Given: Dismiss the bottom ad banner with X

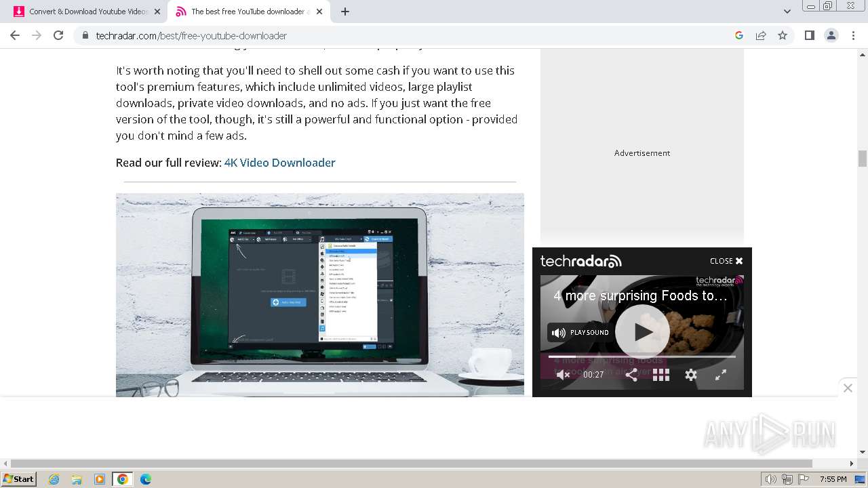Looking at the screenshot, I should (x=848, y=388).
